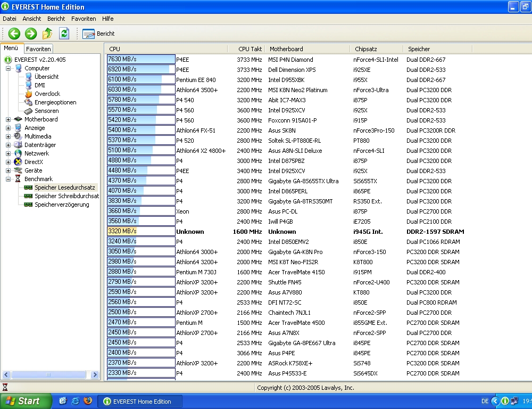Screen dimensions: 532x409
Task: Click the tree panel scroll left arrow
Action: (x=6, y=375)
